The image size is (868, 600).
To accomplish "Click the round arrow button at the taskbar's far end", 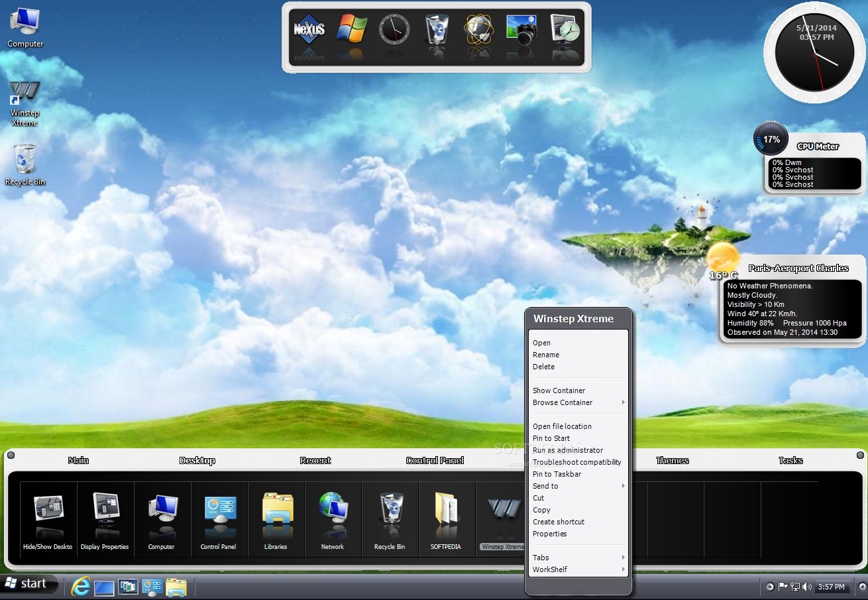I will [861, 586].
